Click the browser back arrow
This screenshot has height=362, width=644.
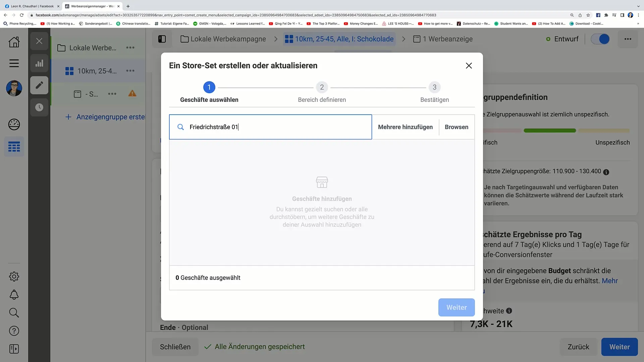5,15
